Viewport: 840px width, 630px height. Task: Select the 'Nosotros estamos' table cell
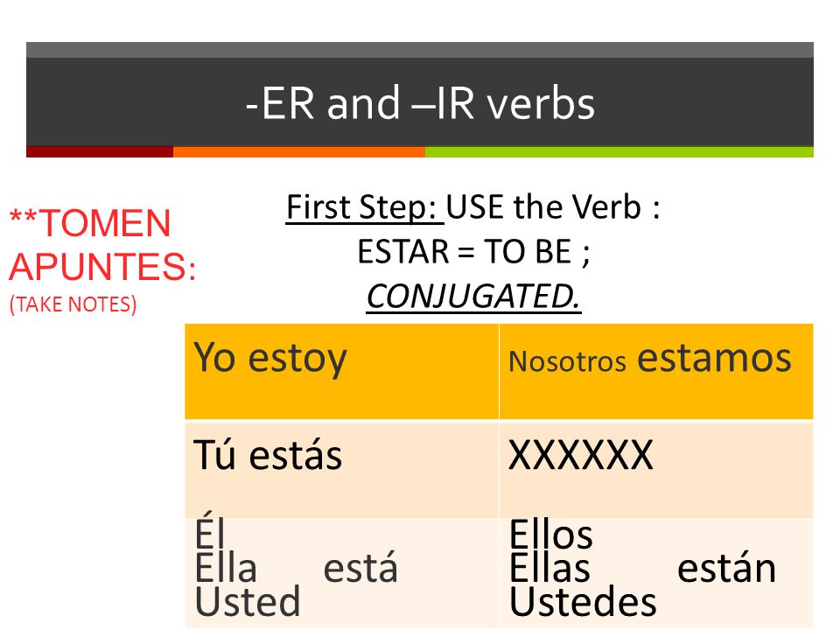656,371
